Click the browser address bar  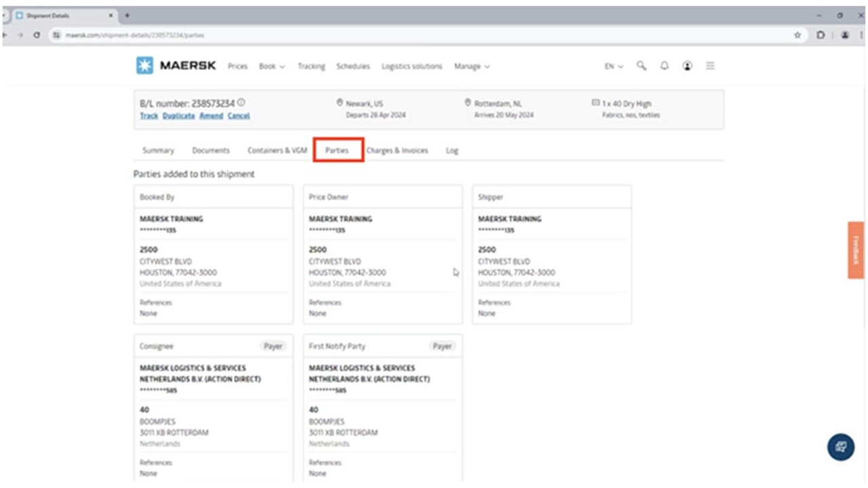(407, 35)
